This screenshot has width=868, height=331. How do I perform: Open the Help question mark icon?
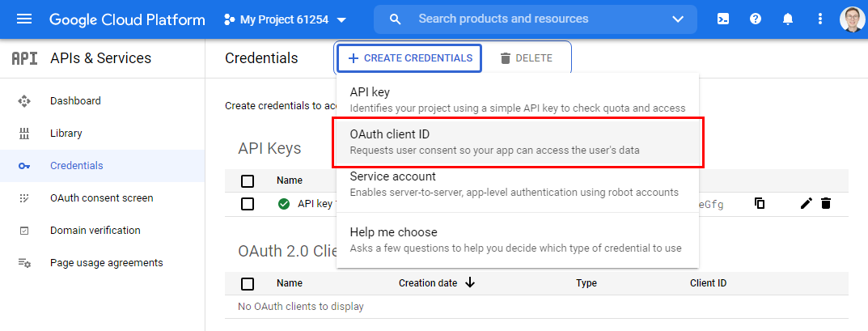coord(755,19)
